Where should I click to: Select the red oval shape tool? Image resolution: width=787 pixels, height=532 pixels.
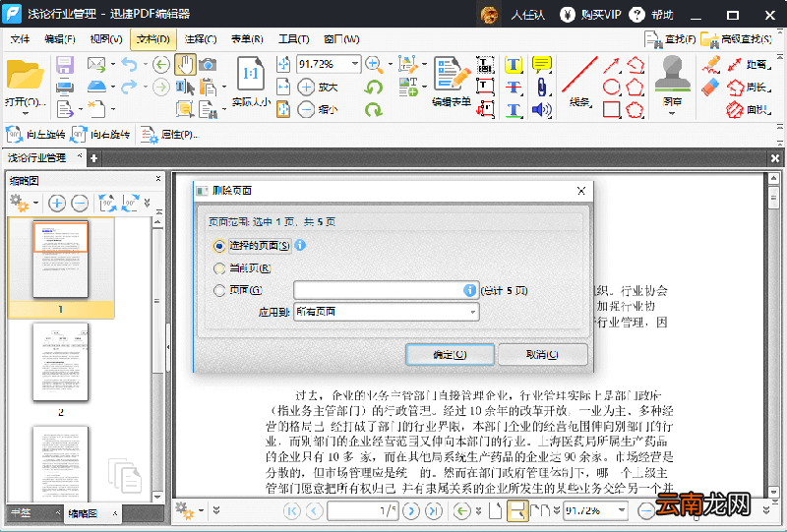611,87
